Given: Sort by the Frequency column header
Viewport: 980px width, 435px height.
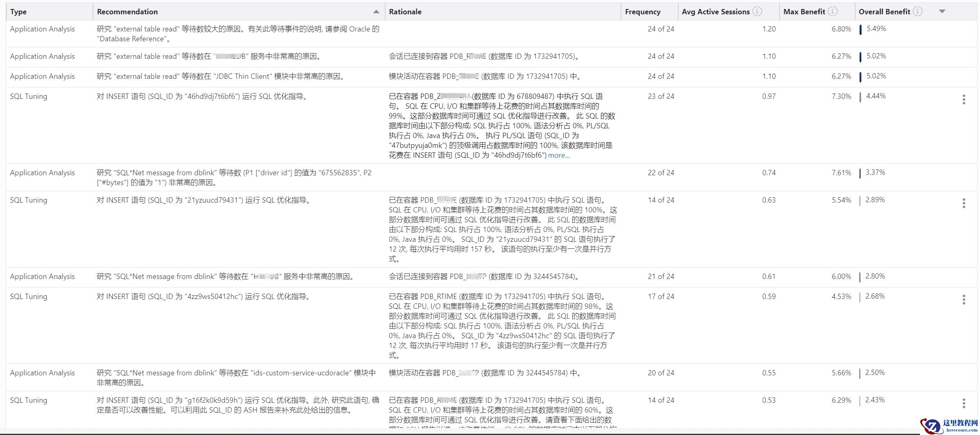Looking at the screenshot, I should pos(642,12).
